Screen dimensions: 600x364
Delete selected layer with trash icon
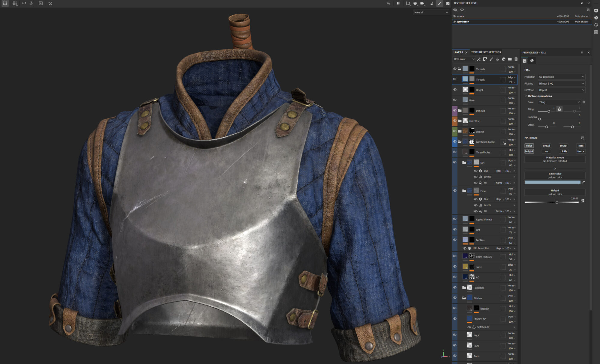(x=516, y=59)
